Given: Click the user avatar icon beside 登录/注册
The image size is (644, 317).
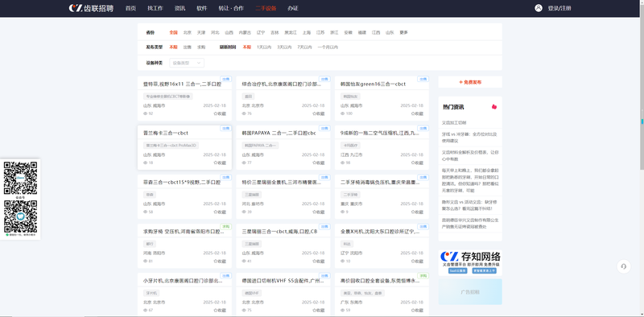Looking at the screenshot, I should coord(539,8).
